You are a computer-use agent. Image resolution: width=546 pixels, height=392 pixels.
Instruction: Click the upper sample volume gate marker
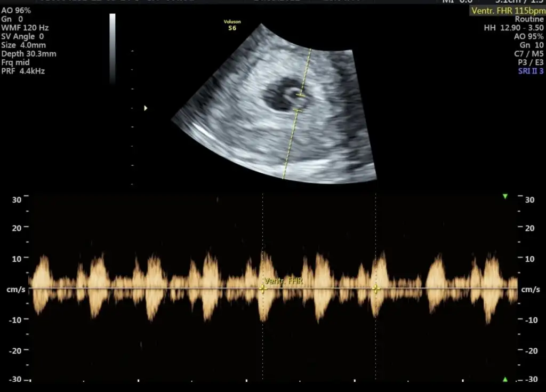click(301, 95)
